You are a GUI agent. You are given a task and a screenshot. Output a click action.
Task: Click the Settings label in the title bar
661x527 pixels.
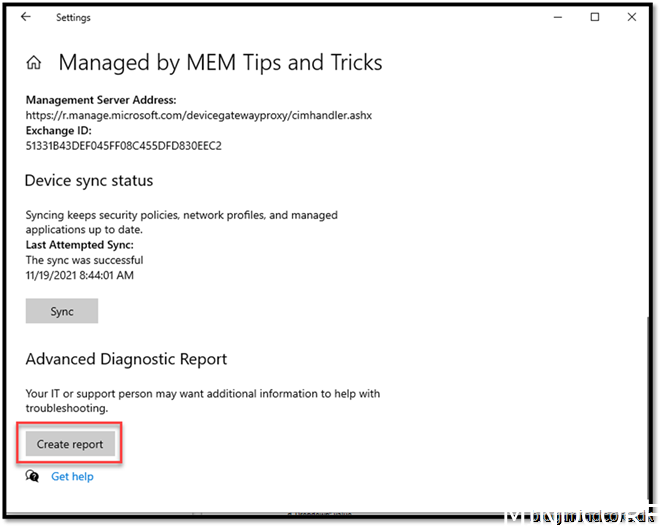73,17
